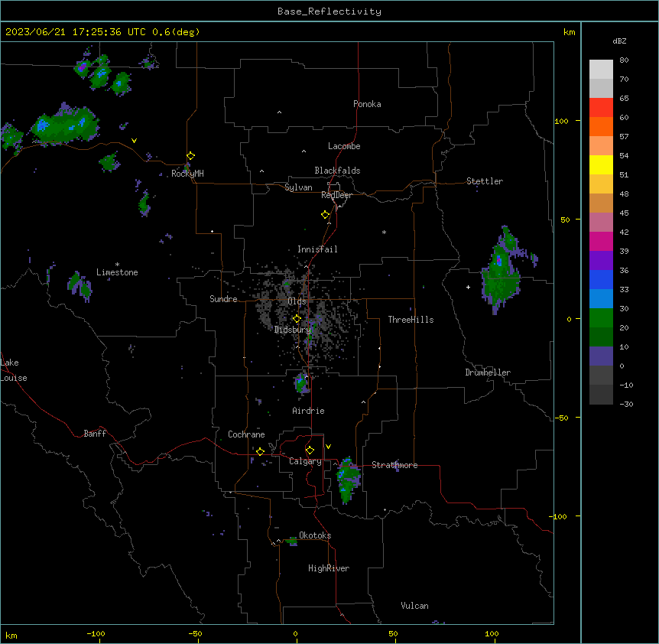Click the yellow diamond marker south of RedDeer

coord(326,215)
